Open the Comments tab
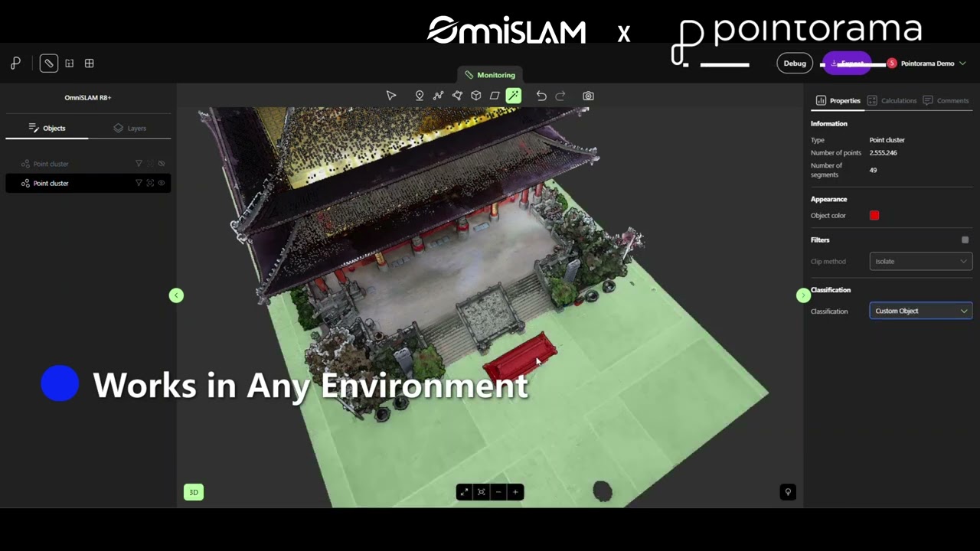This screenshot has width=980, height=551. pyautogui.click(x=946, y=100)
